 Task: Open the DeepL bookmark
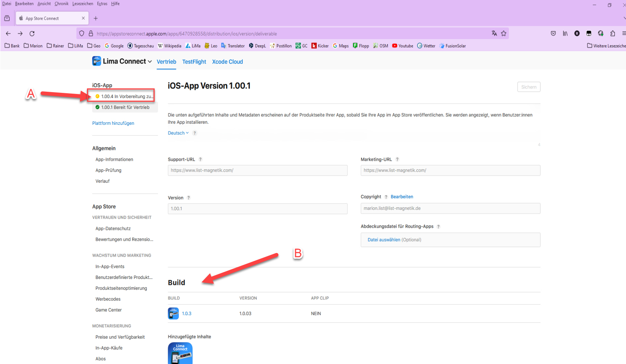[x=257, y=46]
